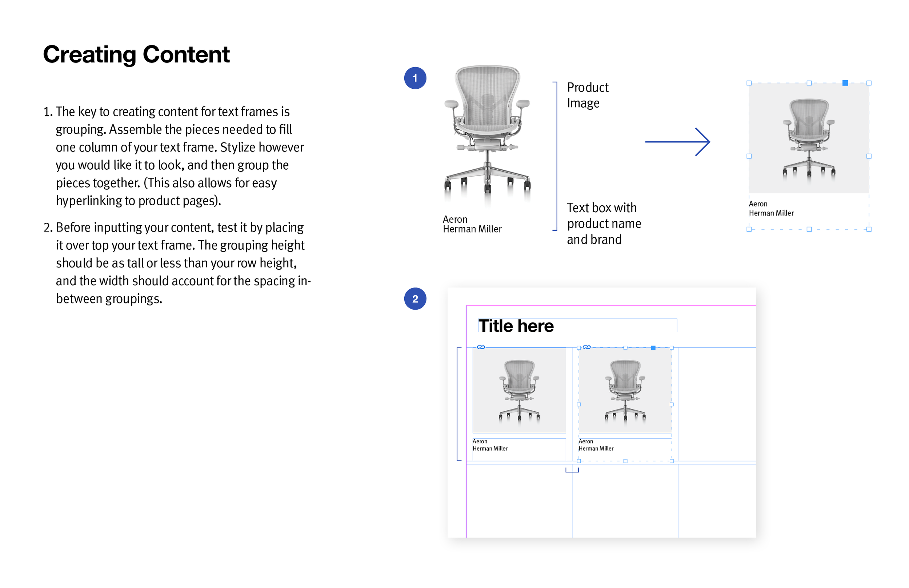Click the left-middle handle of the selected group
Image resolution: width=909 pixels, height=588 pixels.
(749, 157)
